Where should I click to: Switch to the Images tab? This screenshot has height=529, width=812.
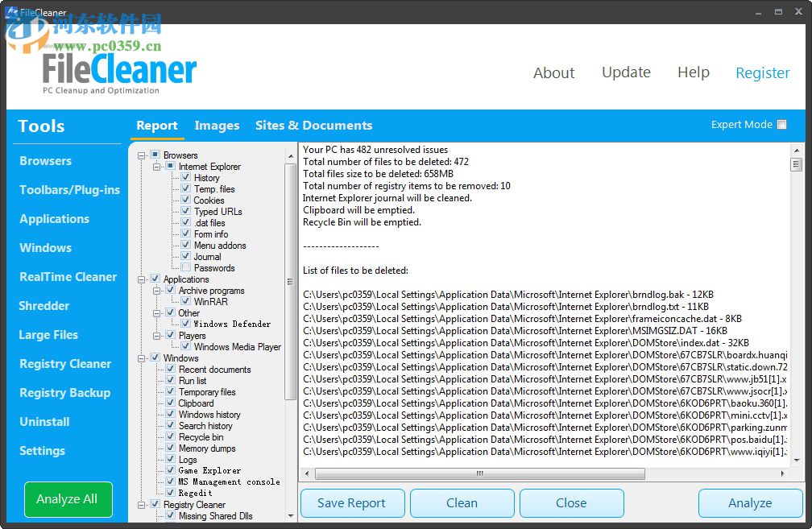coord(217,126)
